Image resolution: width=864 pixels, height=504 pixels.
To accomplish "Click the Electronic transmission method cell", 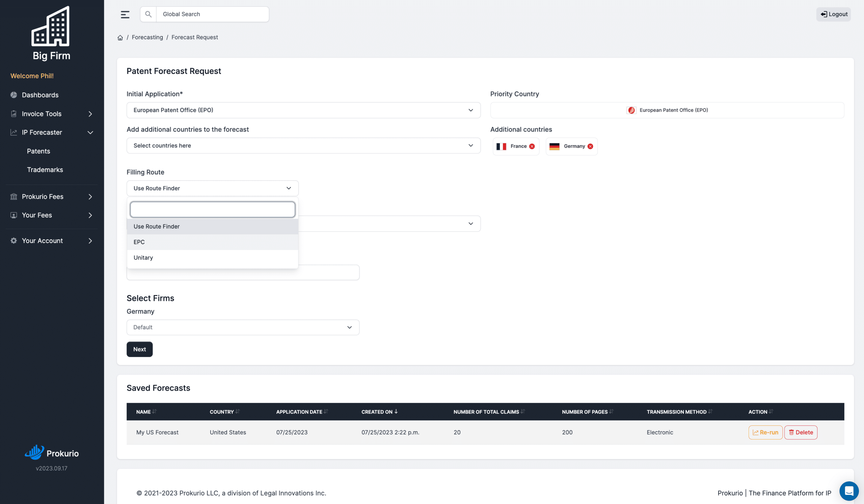I will tap(660, 432).
